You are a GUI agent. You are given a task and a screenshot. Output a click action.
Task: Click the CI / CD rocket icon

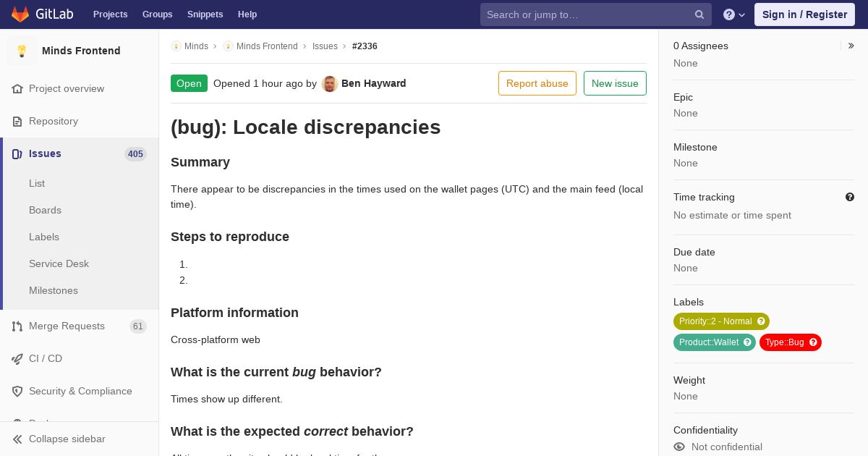17,358
